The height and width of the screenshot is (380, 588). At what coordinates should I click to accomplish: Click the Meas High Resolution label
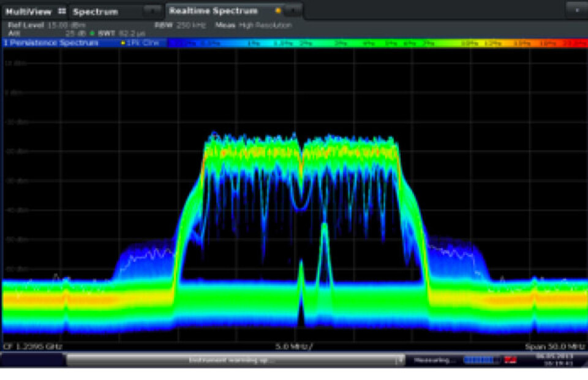[x=253, y=25]
